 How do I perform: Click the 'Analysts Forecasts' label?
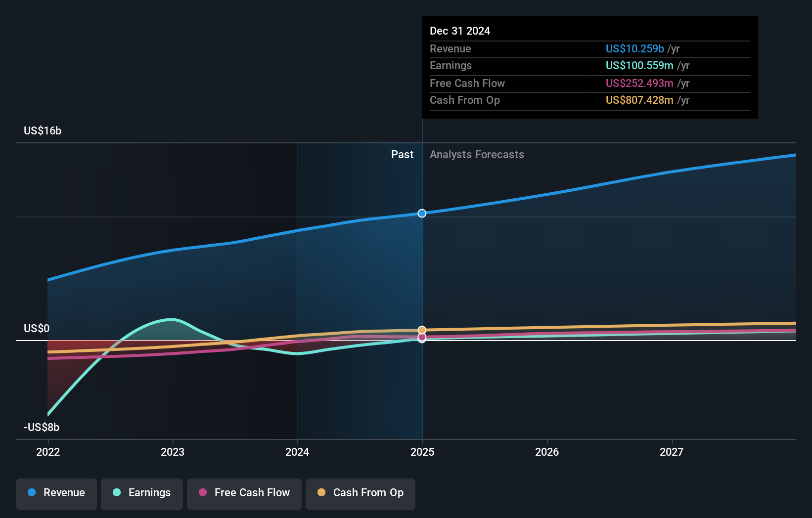pyautogui.click(x=477, y=154)
